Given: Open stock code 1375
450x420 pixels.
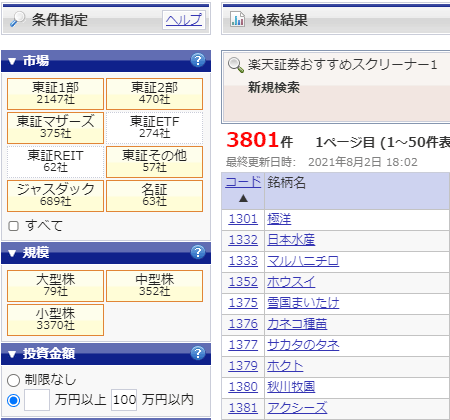Looking at the screenshot, I should (x=243, y=303).
